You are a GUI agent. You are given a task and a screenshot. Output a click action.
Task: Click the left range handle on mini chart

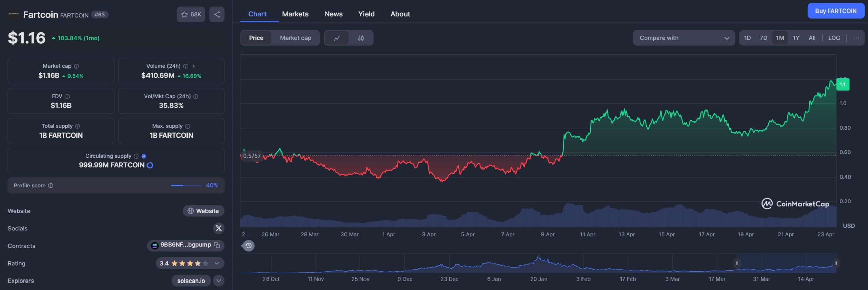[x=737, y=263]
